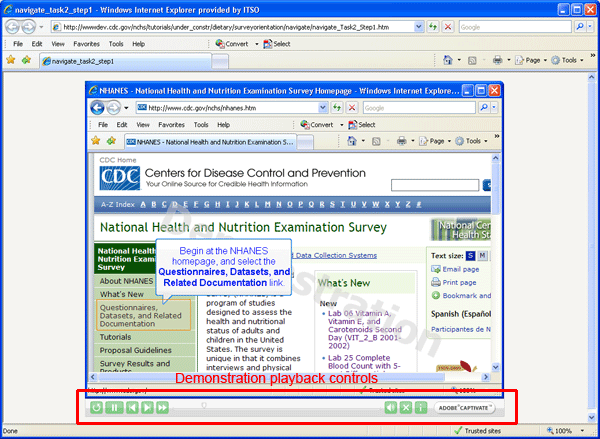Click the green X exit playback button

pyautogui.click(x=406, y=407)
